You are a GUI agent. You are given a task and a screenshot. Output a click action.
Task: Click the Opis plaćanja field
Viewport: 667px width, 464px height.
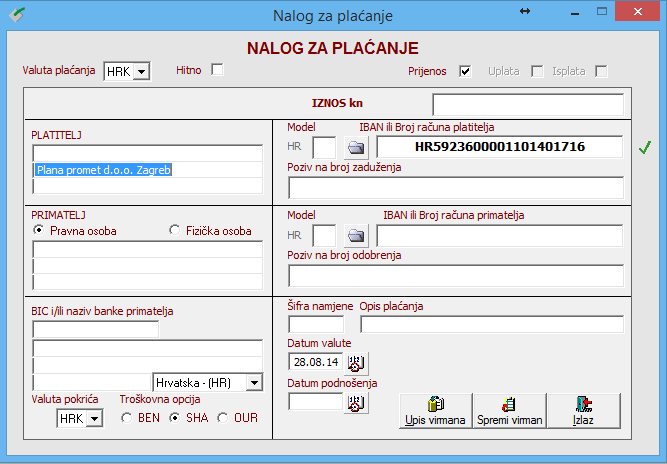point(492,325)
